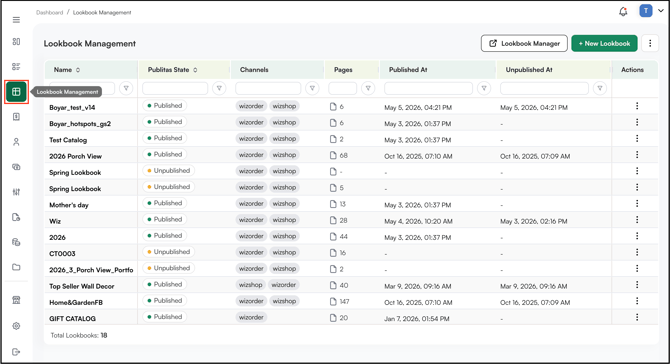Select the Boyar_test_v14 lookbook name

[x=72, y=108]
